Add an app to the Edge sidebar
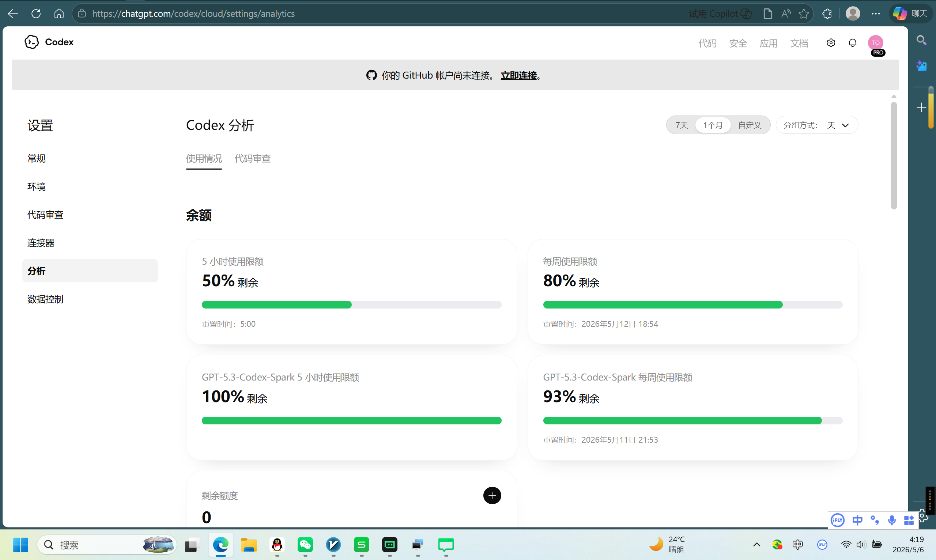 pyautogui.click(x=921, y=107)
